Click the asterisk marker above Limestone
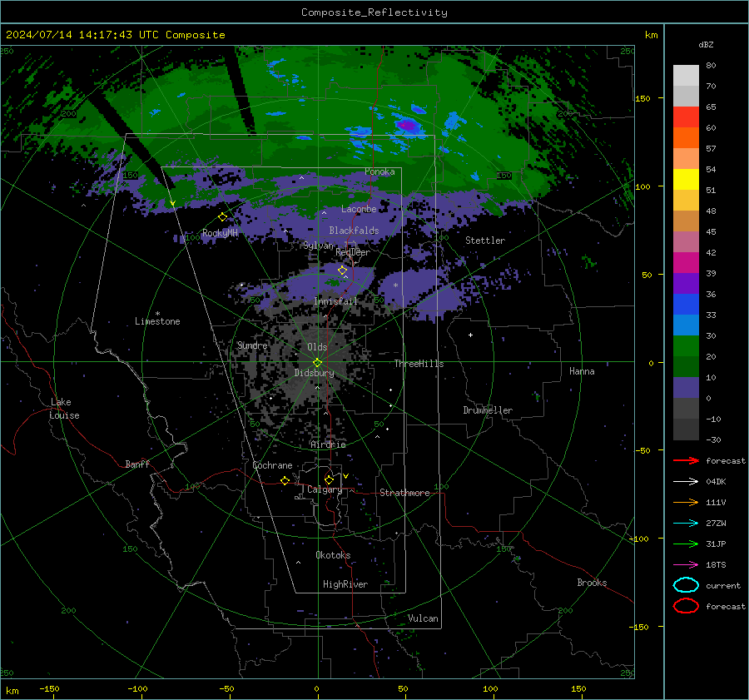The height and width of the screenshot is (700, 749). pyautogui.click(x=157, y=314)
